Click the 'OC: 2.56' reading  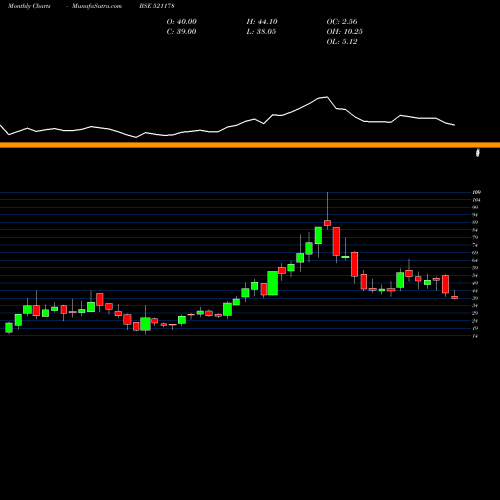[x=342, y=22]
